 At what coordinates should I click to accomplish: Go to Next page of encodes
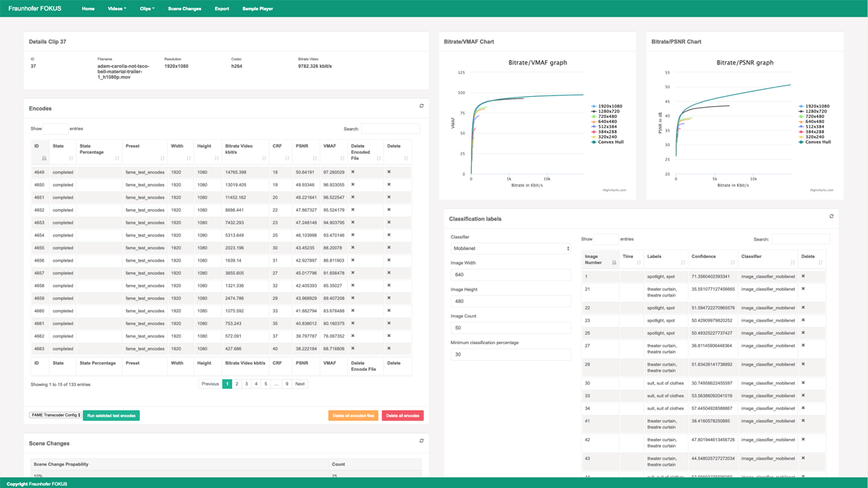[299, 384]
